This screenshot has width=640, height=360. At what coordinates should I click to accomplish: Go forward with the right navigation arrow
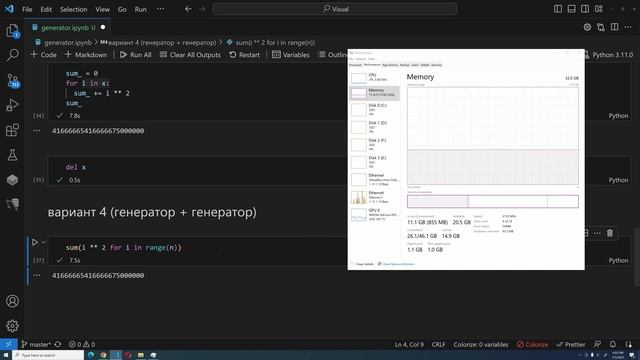(202, 9)
